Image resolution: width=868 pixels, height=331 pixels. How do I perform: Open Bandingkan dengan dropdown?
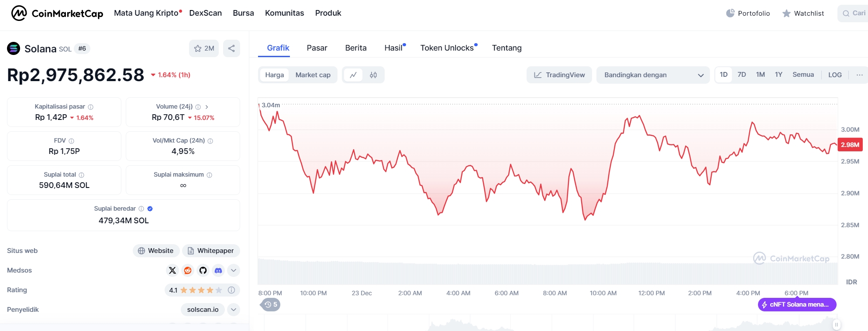(653, 75)
